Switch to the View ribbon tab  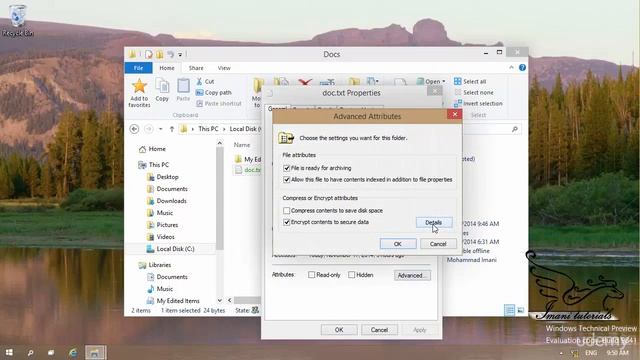pyautogui.click(x=224, y=68)
